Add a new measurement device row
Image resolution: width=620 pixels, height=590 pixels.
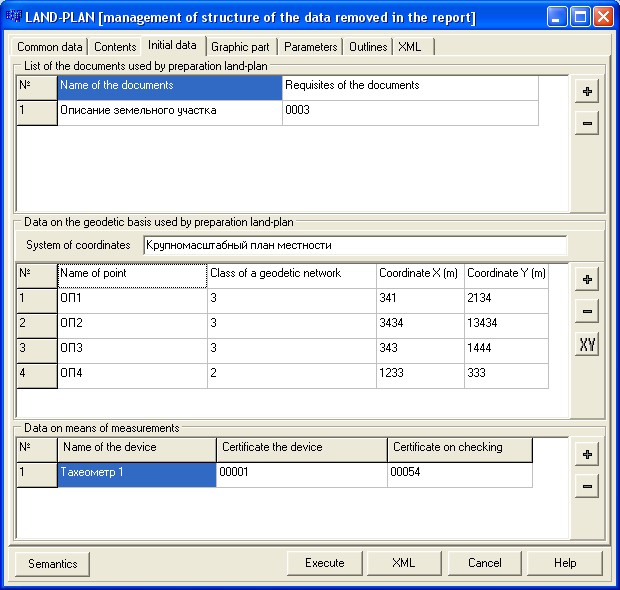coord(587,454)
